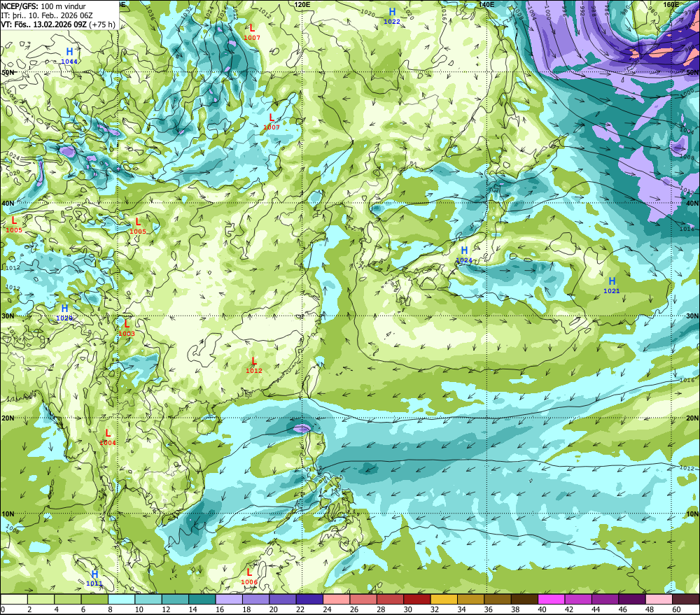This screenshot has width=700, height=615.
Task: Click legend value label 40
Action: (542, 609)
